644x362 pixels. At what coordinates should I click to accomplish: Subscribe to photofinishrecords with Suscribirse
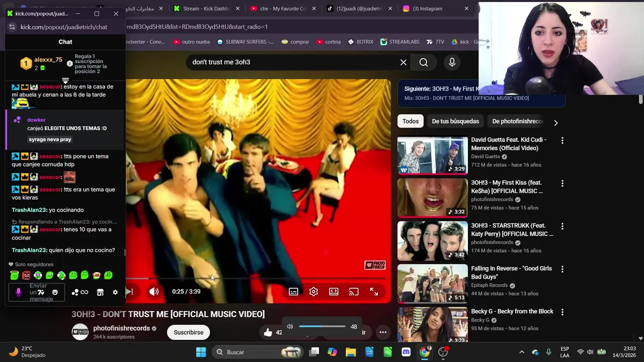coord(189,332)
